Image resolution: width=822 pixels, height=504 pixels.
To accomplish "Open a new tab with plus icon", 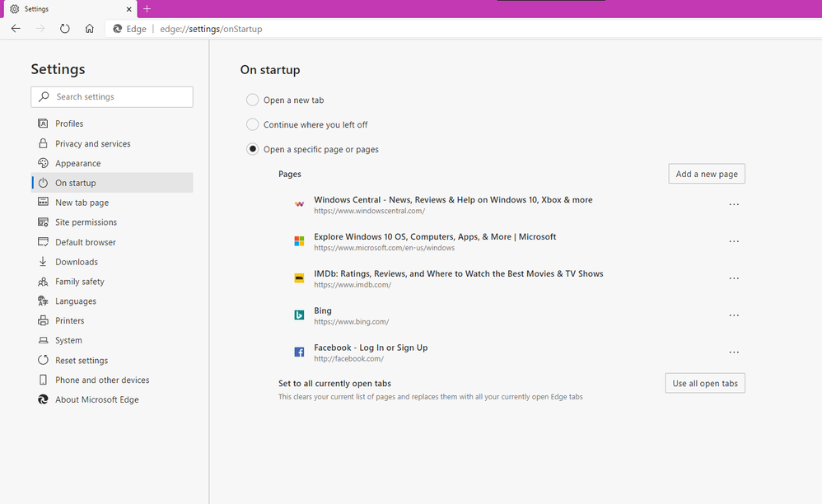I will (147, 9).
